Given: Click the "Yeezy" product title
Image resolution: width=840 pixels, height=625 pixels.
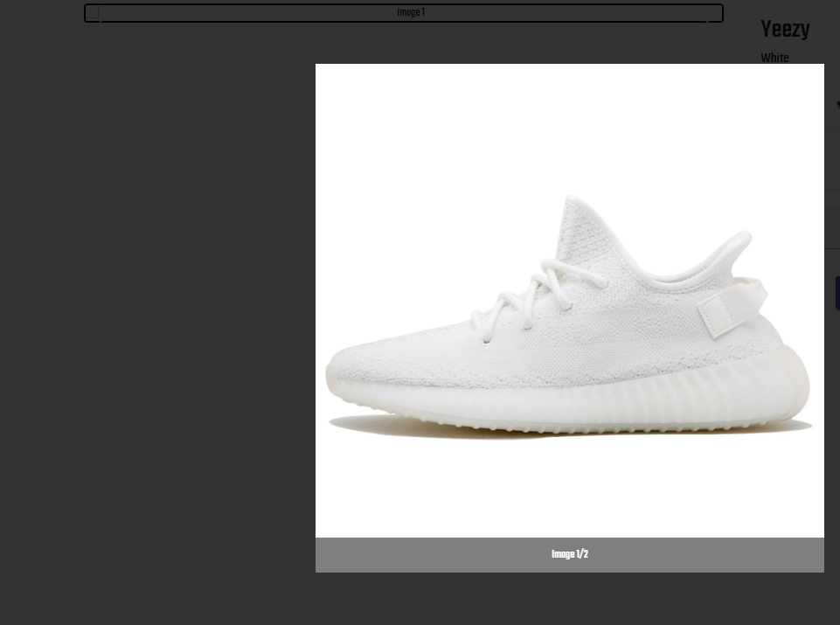Looking at the screenshot, I should pos(785,29).
